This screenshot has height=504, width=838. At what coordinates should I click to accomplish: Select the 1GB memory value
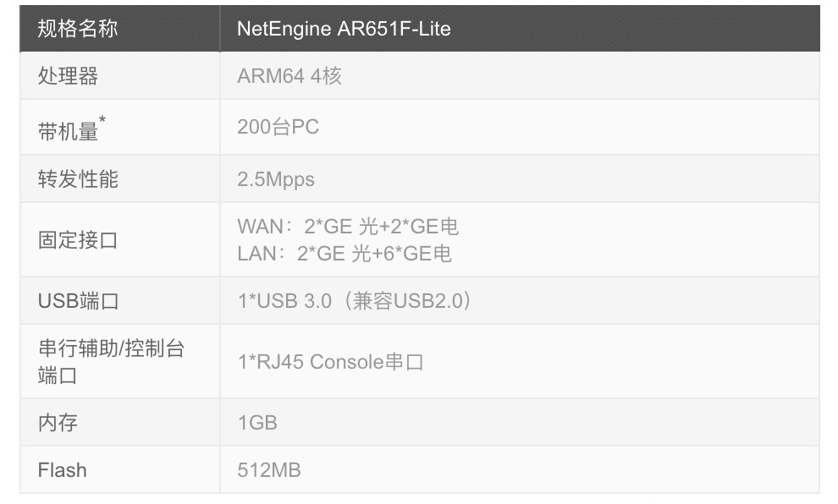pyautogui.click(x=257, y=423)
